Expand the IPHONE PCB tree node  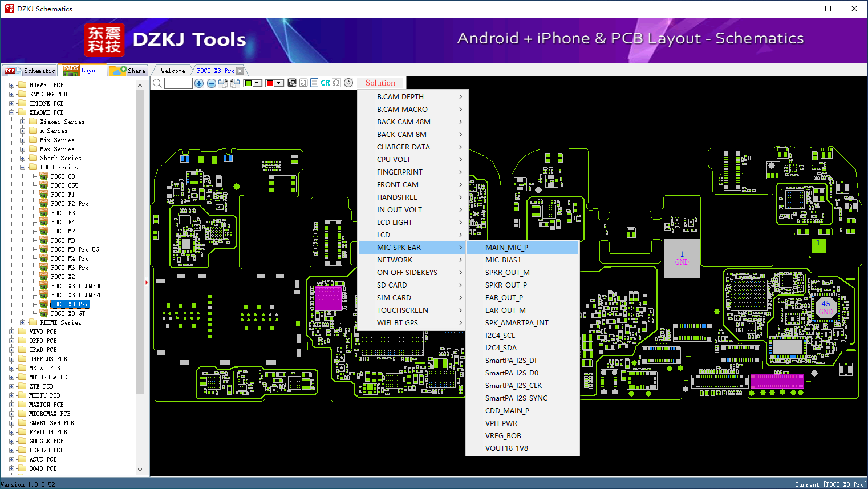[x=12, y=103]
